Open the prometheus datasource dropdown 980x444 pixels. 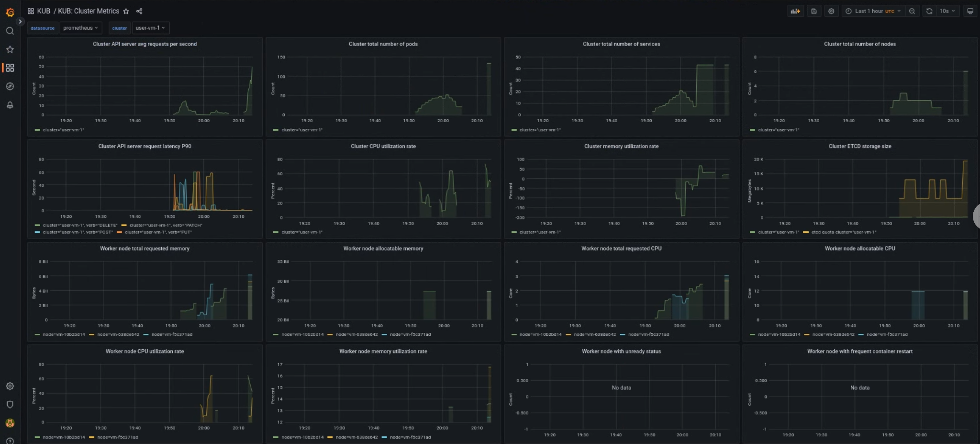[80, 28]
